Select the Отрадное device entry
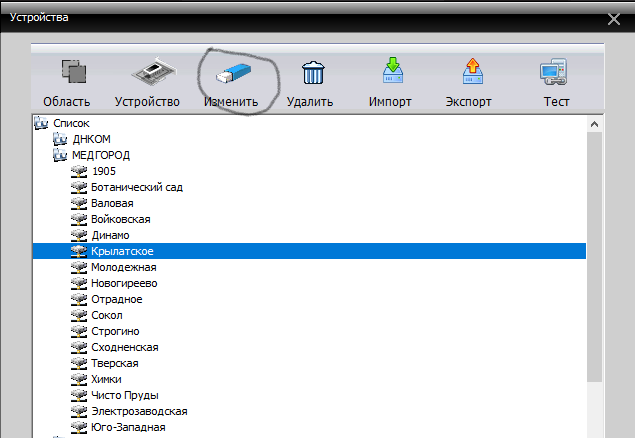This screenshot has width=635, height=438. tap(117, 299)
